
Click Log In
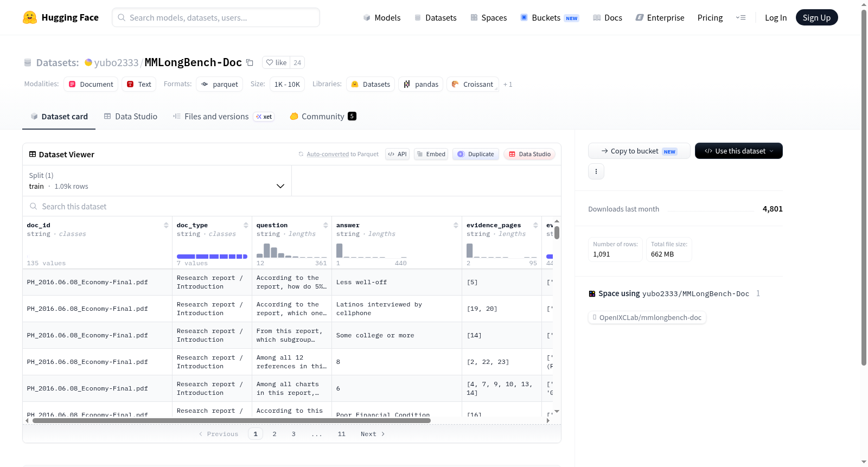pyautogui.click(x=776, y=17)
